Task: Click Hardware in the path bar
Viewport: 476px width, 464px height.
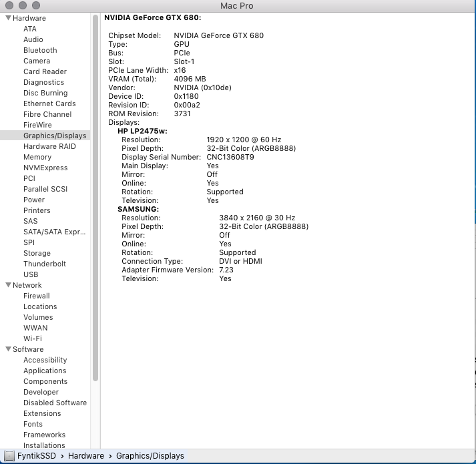Action: [86, 456]
